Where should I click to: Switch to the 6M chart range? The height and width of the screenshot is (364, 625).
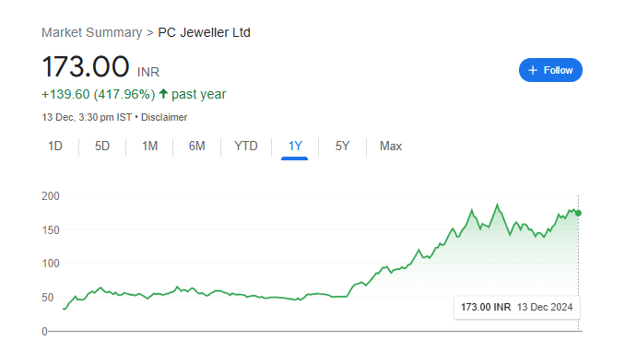(197, 147)
